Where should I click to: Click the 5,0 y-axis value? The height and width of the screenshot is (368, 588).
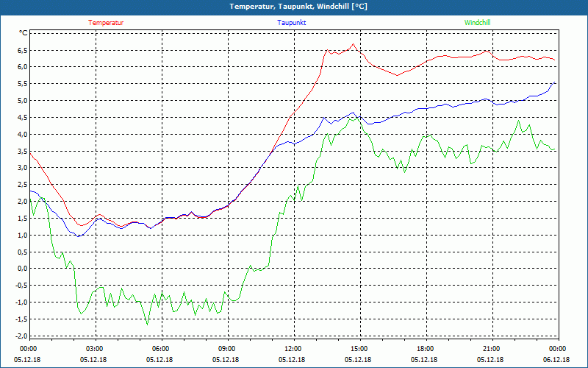(x=23, y=100)
